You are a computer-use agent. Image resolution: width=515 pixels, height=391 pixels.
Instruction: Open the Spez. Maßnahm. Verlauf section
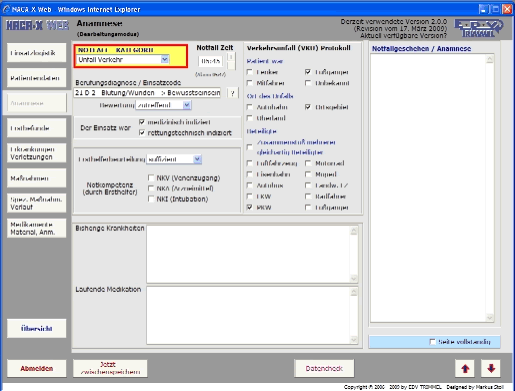point(37,203)
